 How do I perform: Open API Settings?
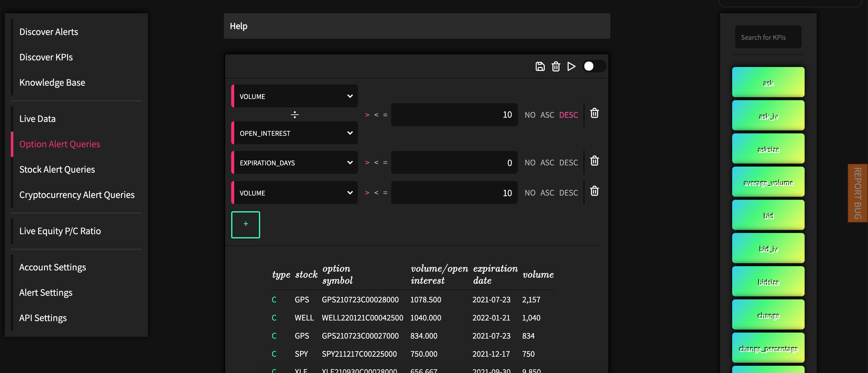pos(43,318)
